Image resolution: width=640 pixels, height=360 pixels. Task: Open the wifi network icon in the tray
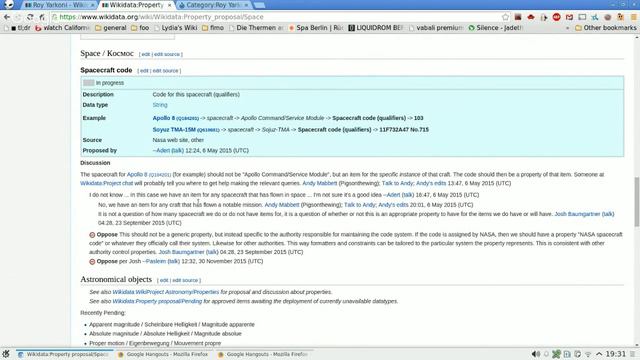(x=588, y=354)
